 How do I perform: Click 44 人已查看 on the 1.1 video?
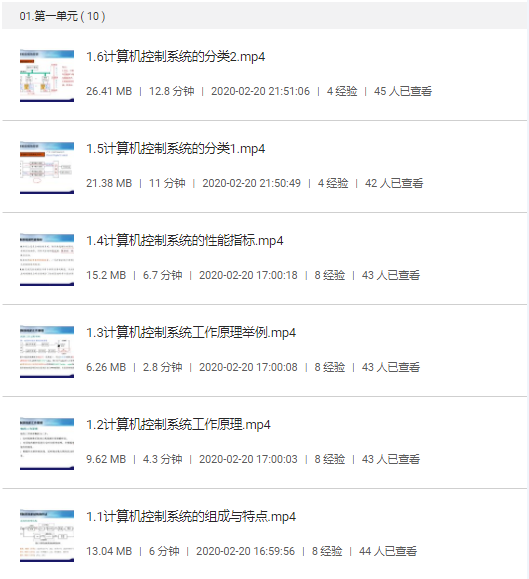[388, 551]
